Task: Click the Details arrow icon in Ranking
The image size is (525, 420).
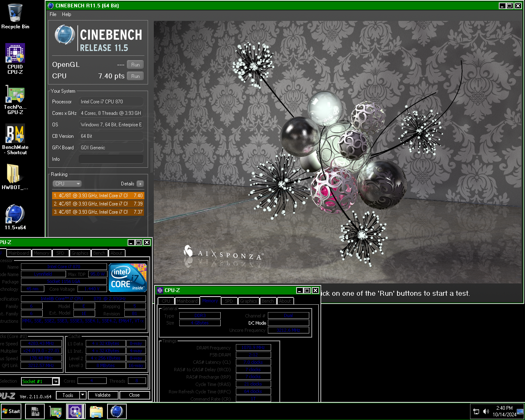Action: 140,184
